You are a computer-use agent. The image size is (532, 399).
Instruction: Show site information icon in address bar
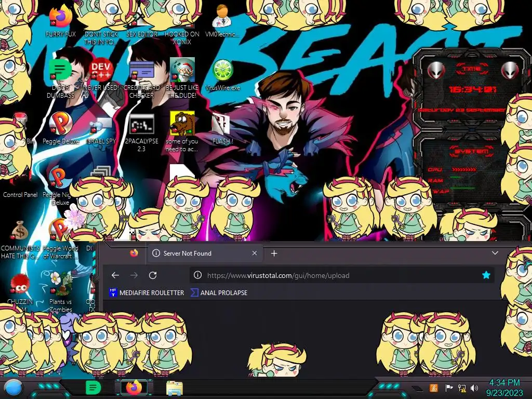197,275
